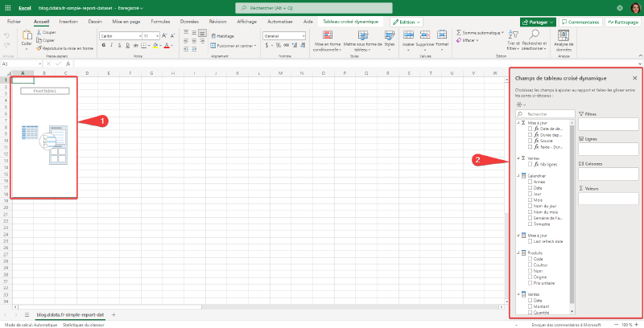Click Fusionner et centrer
The image size is (644, 328).
click(x=233, y=46)
